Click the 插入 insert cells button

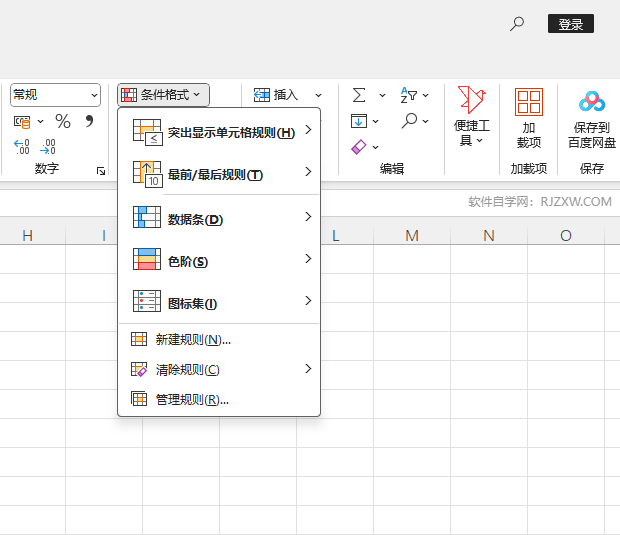pos(276,95)
